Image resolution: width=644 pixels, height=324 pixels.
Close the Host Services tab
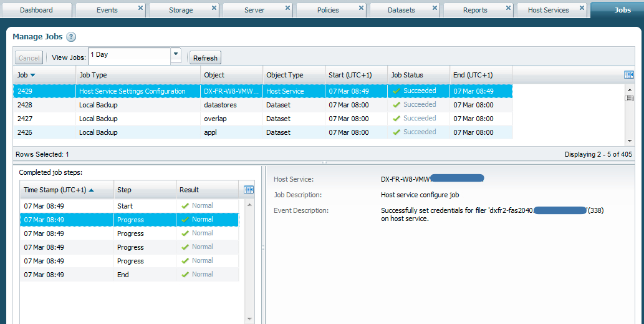(x=582, y=8)
